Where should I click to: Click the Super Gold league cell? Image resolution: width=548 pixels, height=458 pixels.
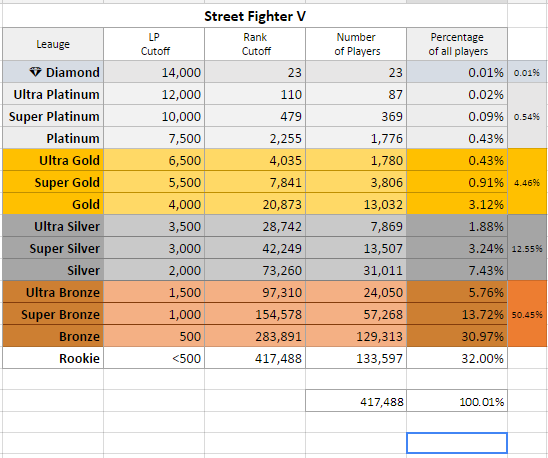pyautogui.click(x=53, y=182)
